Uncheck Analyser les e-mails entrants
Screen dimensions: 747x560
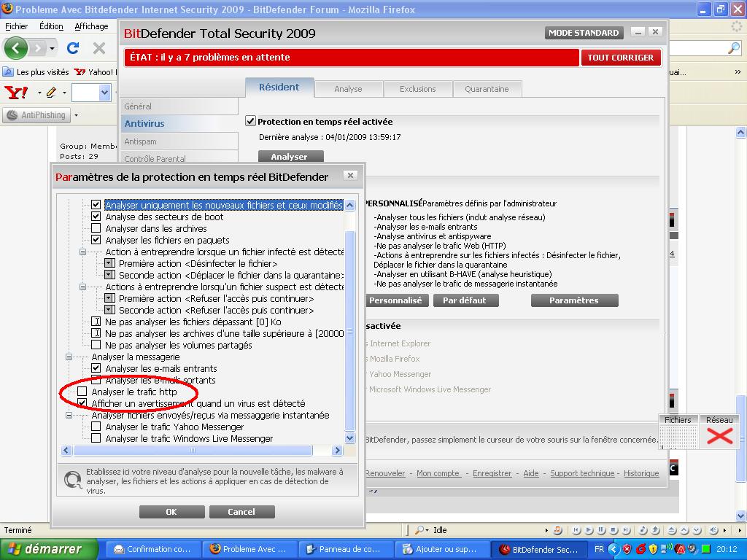[x=96, y=368]
